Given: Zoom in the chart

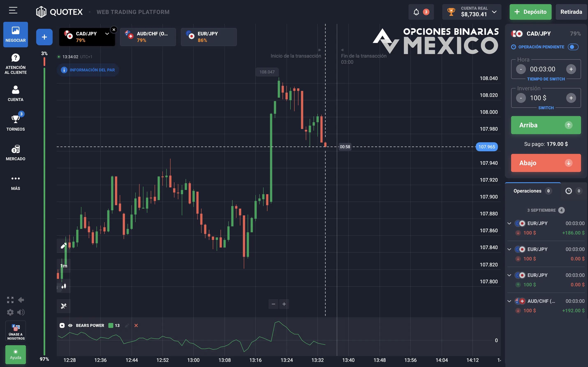Looking at the screenshot, I should click(284, 304).
